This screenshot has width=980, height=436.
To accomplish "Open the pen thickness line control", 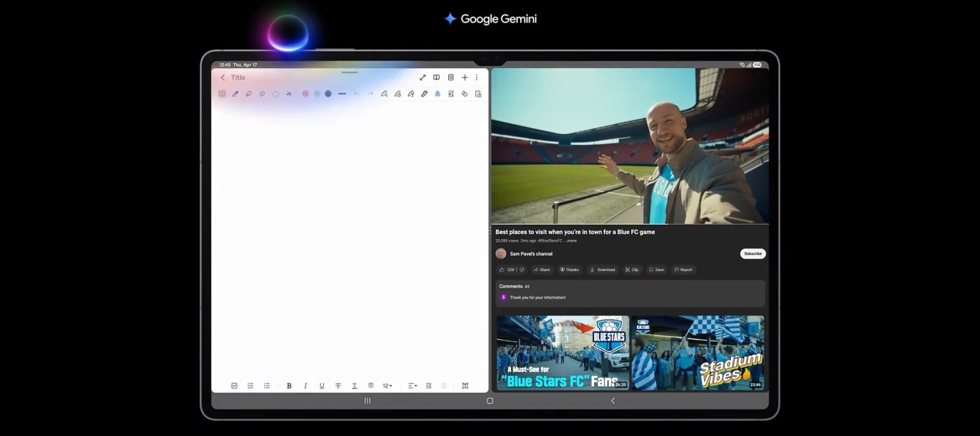I will pyautogui.click(x=342, y=94).
